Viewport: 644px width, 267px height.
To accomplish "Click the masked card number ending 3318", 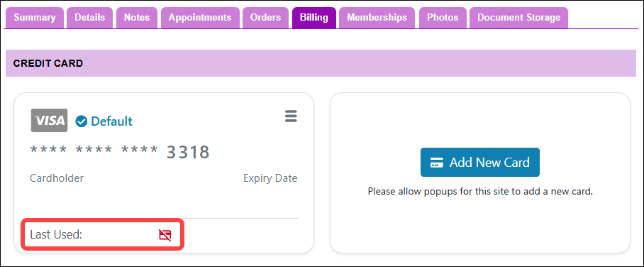I will pyautogui.click(x=120, y=152).
